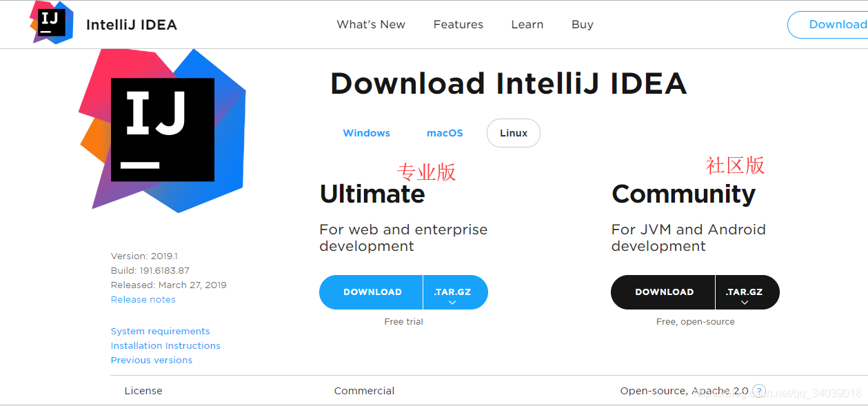Screen dimensions: 868x406
Task: Click the 'Version: 2019.1' text
Action: (144, 256)
